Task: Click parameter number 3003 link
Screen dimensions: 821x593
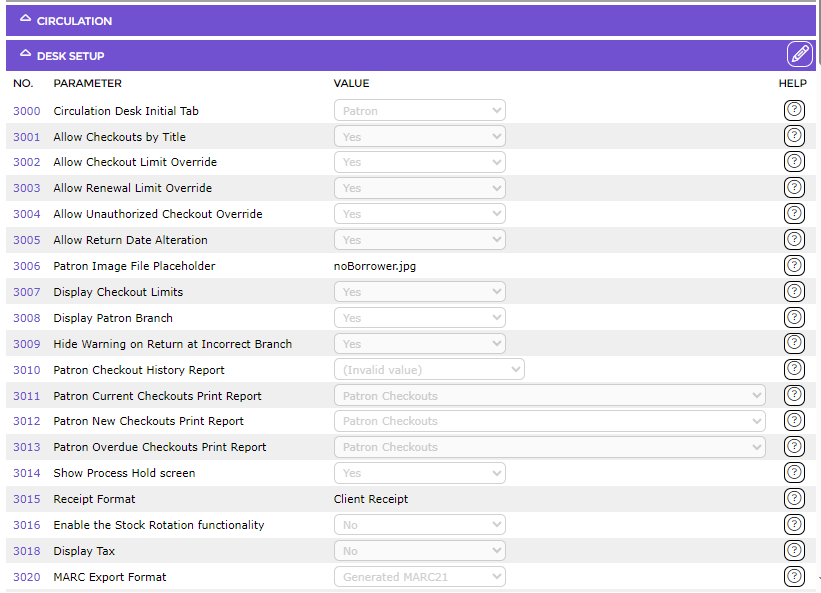Action: coord(27,188)
